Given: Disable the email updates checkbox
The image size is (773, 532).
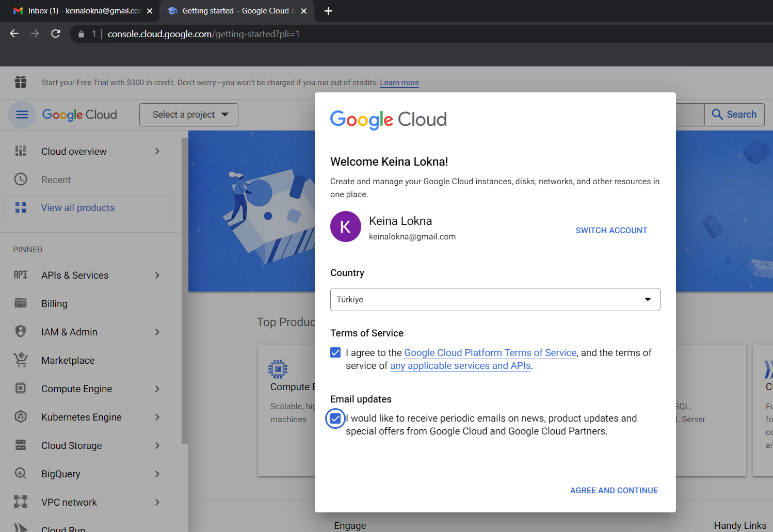Looking at the screenshot, I should pos(335,418).
